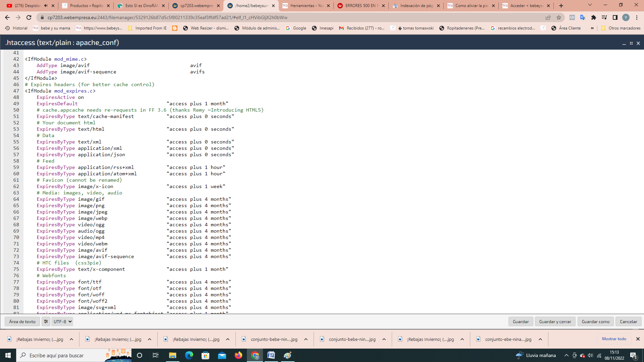Minimize the .htaccess editor dialog
644x362 pixels.
[x=624, y=43]
